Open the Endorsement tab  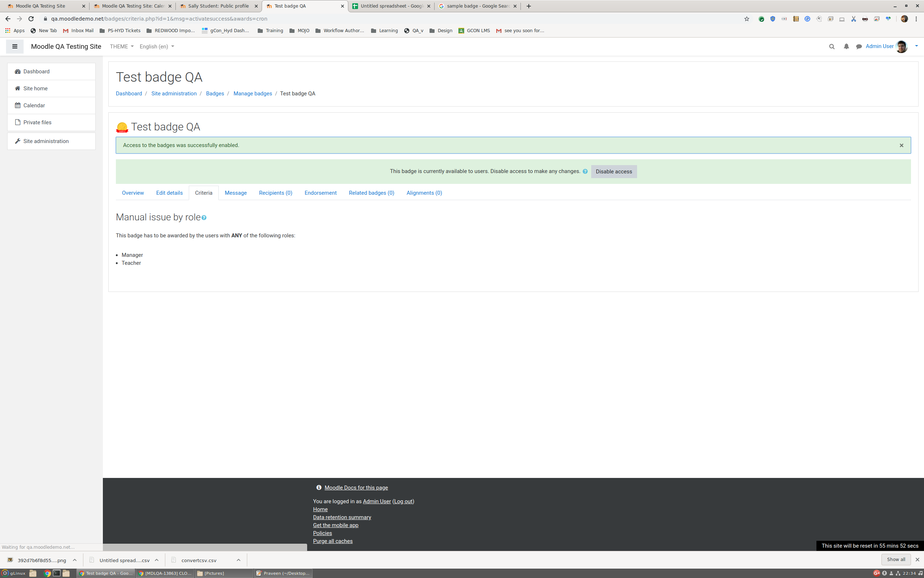[321, 193]
